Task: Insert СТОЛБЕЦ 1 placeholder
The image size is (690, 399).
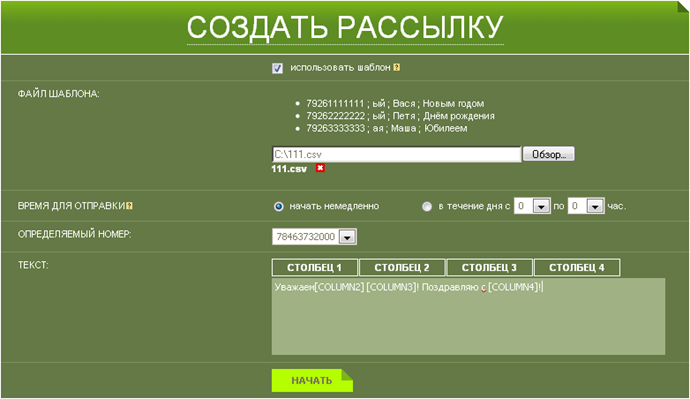Action: [x=315, y=267]
